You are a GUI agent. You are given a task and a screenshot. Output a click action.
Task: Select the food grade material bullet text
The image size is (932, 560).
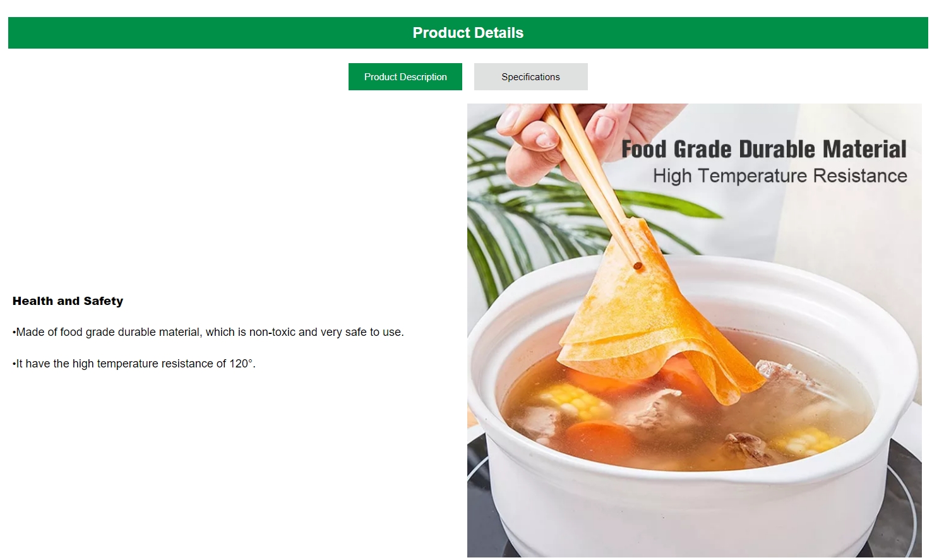[x=208, y=332]
